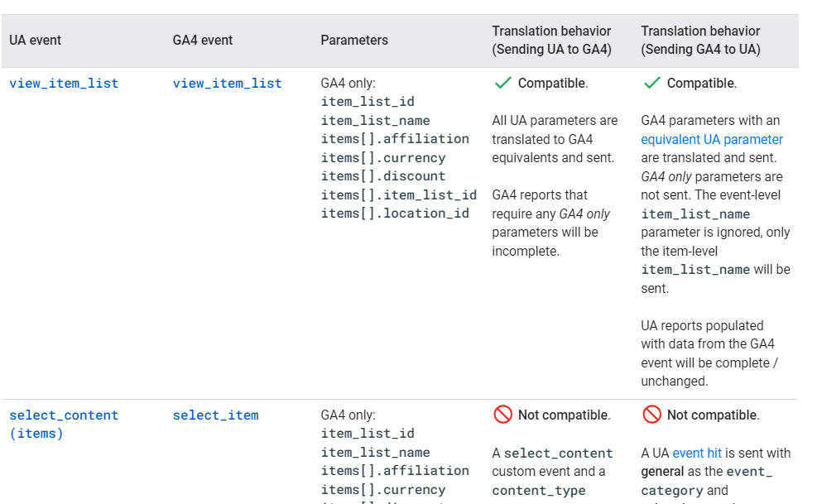Open the view_item_list link in UA event column
This screenshot has width=817, height=504.
[x=64, y=84]
